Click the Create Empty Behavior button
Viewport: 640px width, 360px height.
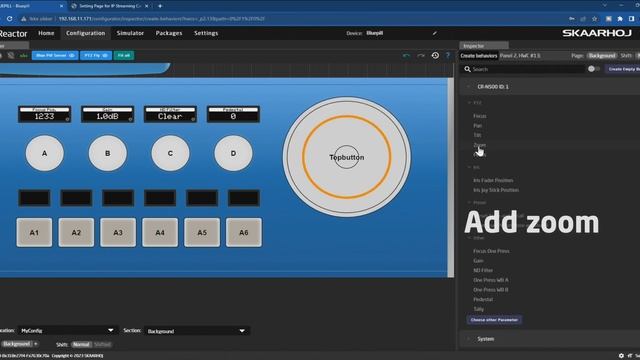[x=623, y=69]
